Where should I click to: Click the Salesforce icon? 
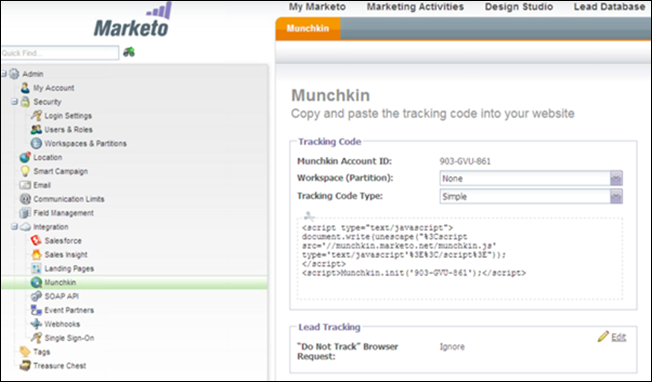pyautogui.click(x=36, y=240)
